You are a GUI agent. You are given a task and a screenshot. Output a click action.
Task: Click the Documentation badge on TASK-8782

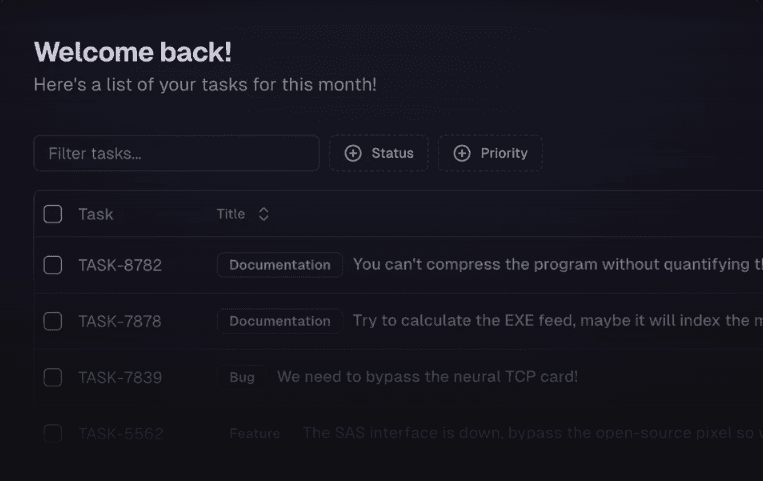[280, 265]
